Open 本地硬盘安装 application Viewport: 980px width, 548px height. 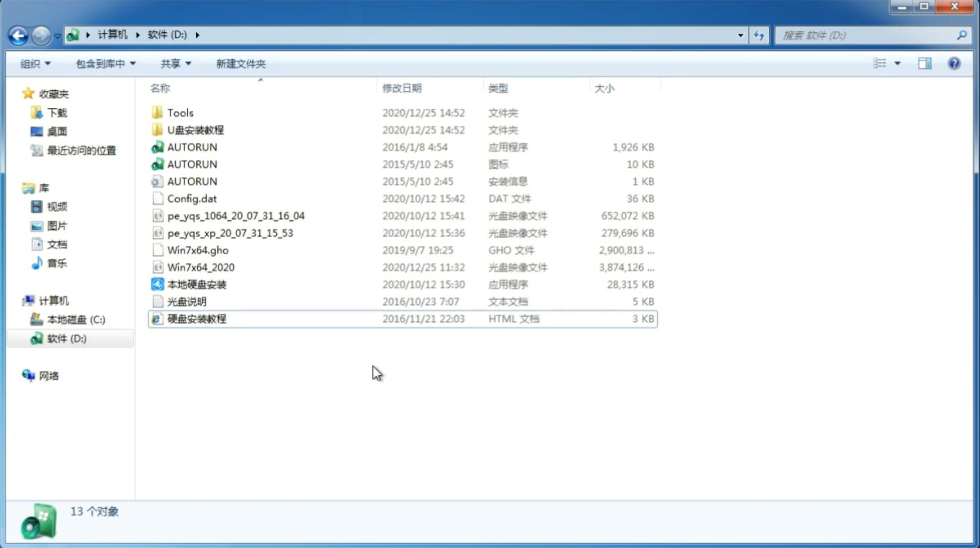pos(196,284)
